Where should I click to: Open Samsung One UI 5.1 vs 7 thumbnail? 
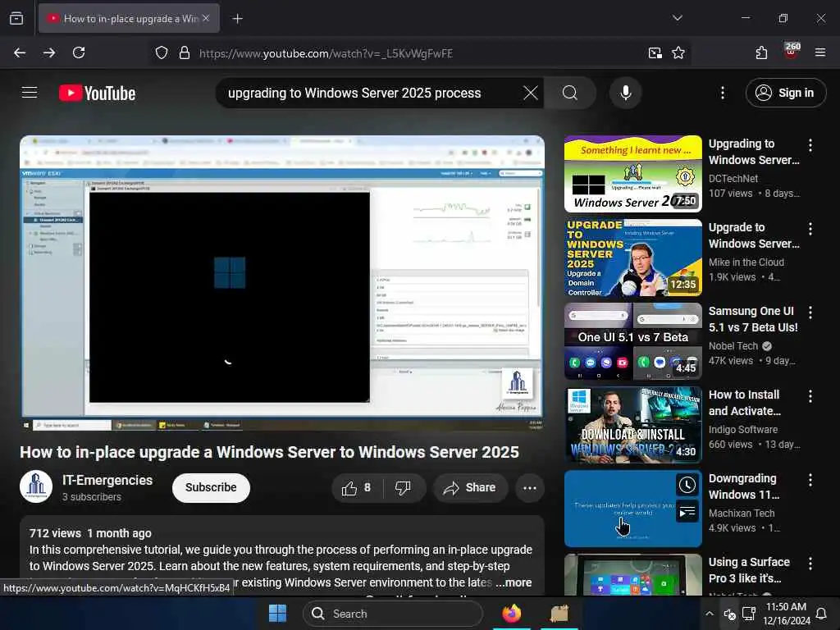632,341
